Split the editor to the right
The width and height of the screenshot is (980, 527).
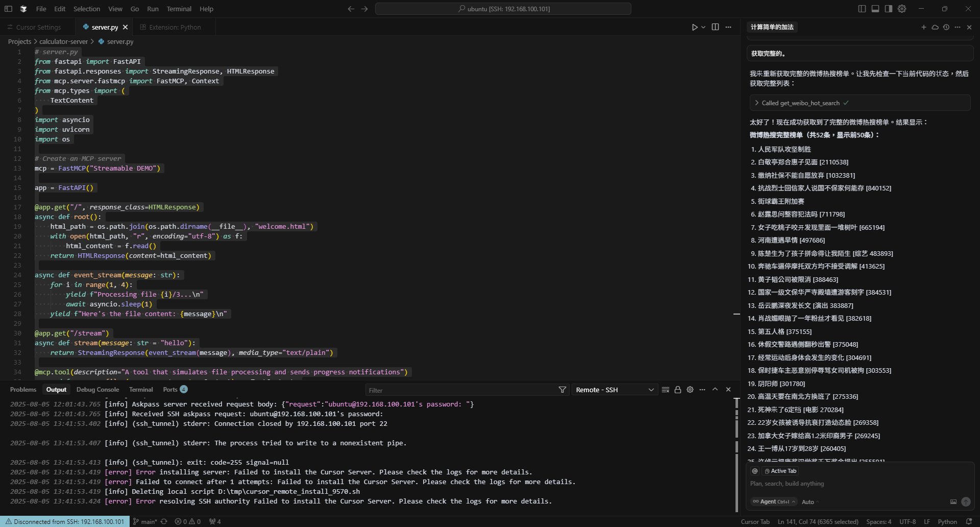[715, 27]
